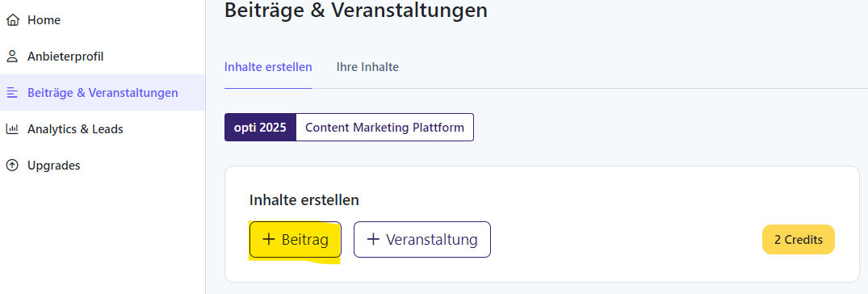Click the 2 Credits badge
The width and height of the screenshot is (868, 294).
click(x=799, y=240)
